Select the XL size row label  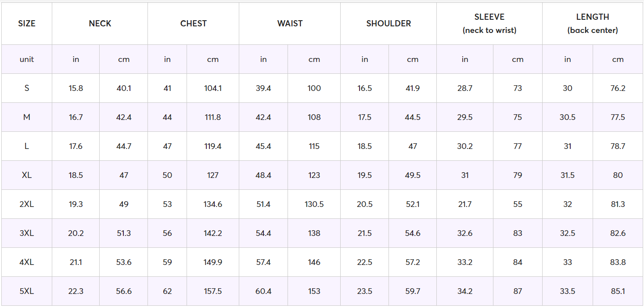point(27,175)
